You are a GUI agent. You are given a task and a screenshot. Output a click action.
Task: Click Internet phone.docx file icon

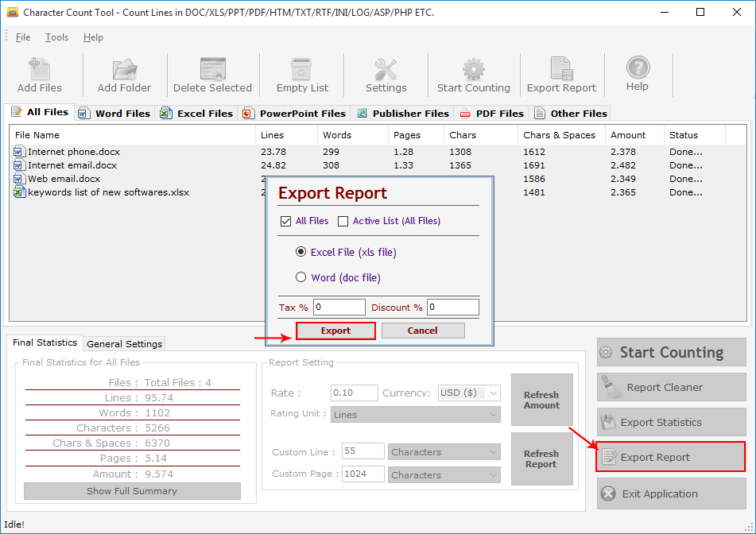click(19, 151)
